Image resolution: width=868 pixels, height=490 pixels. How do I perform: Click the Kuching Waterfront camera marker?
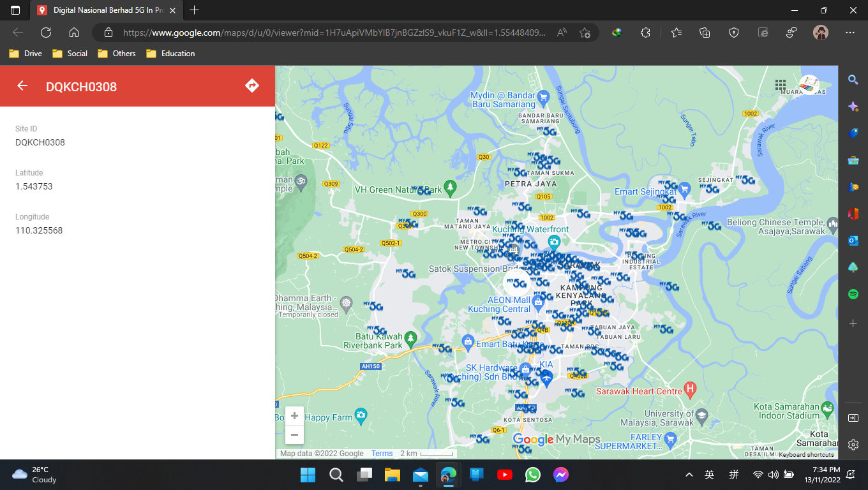(x=554, y=241)
